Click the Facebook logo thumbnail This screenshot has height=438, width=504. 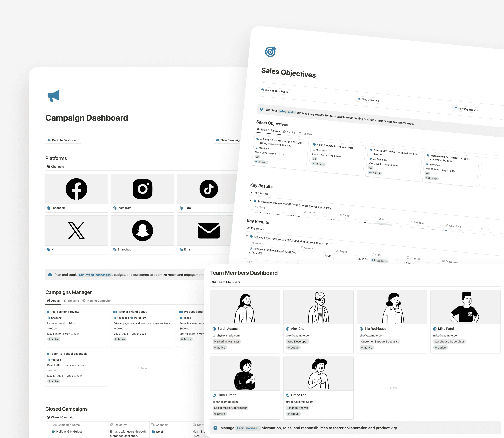tap(76, 189)
